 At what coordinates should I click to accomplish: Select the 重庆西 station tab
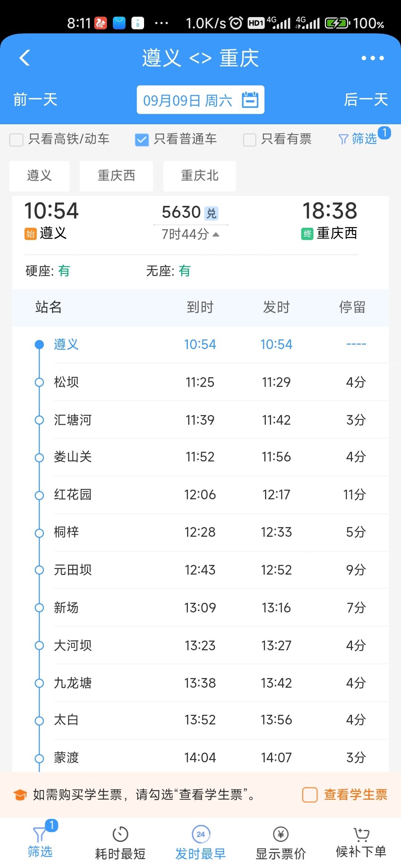tap(116, 176)
